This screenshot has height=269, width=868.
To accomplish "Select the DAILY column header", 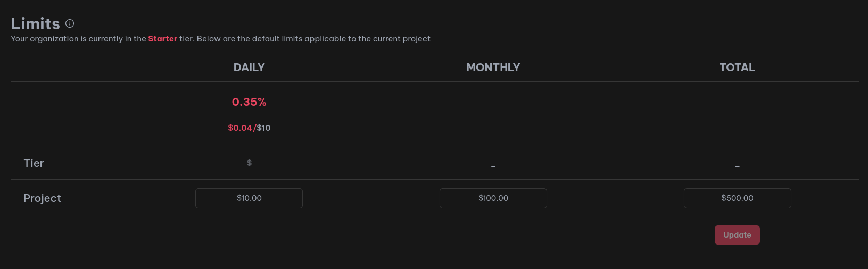I will click(x=249, y=68).
